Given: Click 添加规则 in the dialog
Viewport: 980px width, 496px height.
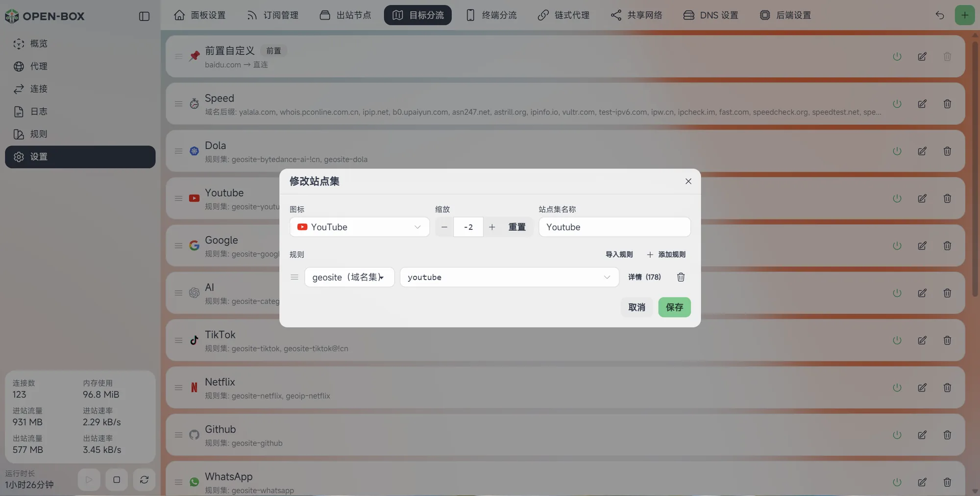Looking at the screenshot, I should point(666,254).
